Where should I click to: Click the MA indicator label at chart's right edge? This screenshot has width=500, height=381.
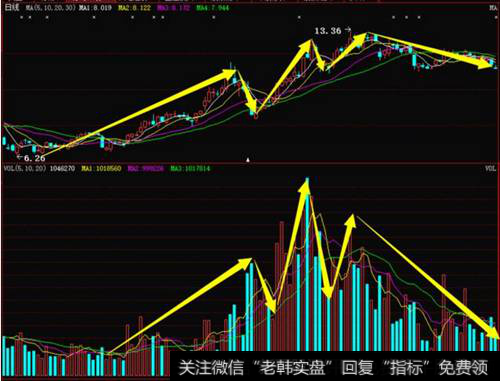coord(493,7)
